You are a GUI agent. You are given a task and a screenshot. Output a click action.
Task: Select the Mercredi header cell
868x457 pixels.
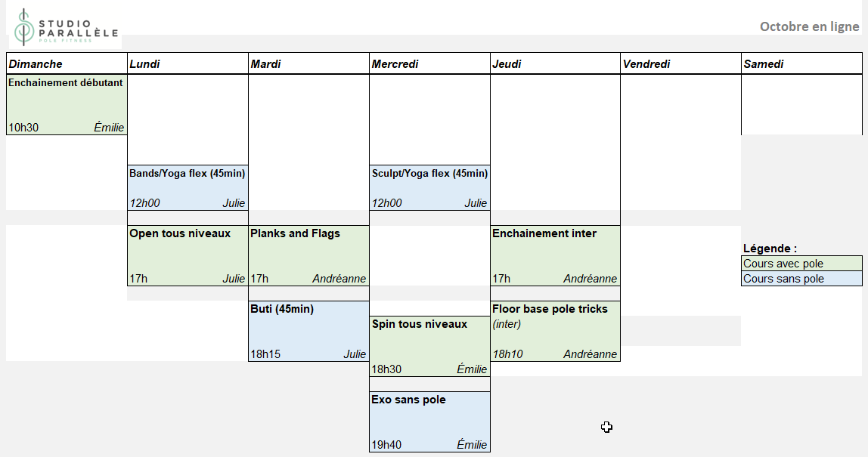click(429, 64)
